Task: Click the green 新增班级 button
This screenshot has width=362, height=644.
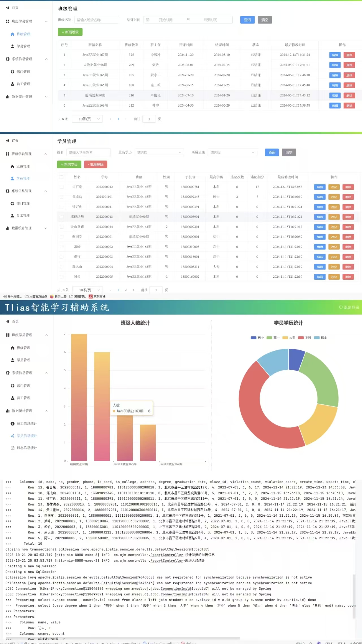Action: click(70, 32)
